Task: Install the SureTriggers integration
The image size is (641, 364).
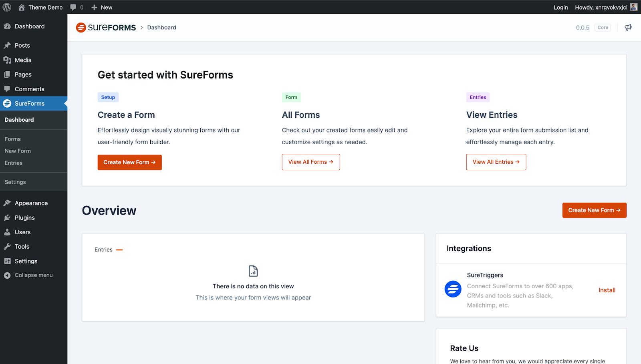Action: pyautogui.click(x=607, y=290)
